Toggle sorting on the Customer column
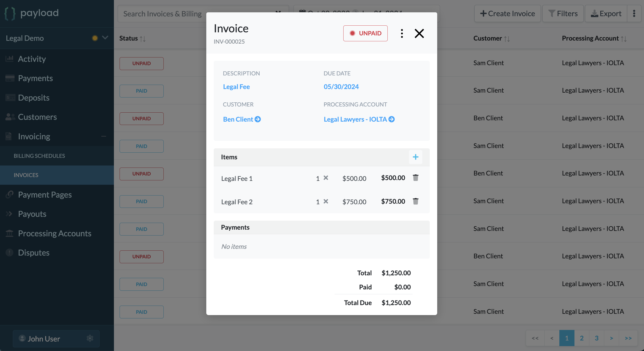 [x=508, y=38]
